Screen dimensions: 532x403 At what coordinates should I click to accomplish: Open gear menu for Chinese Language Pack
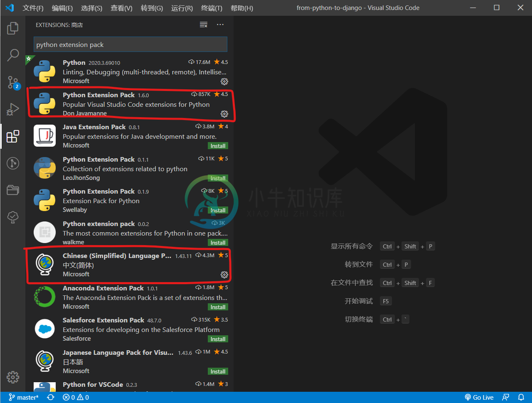point(224,275)
